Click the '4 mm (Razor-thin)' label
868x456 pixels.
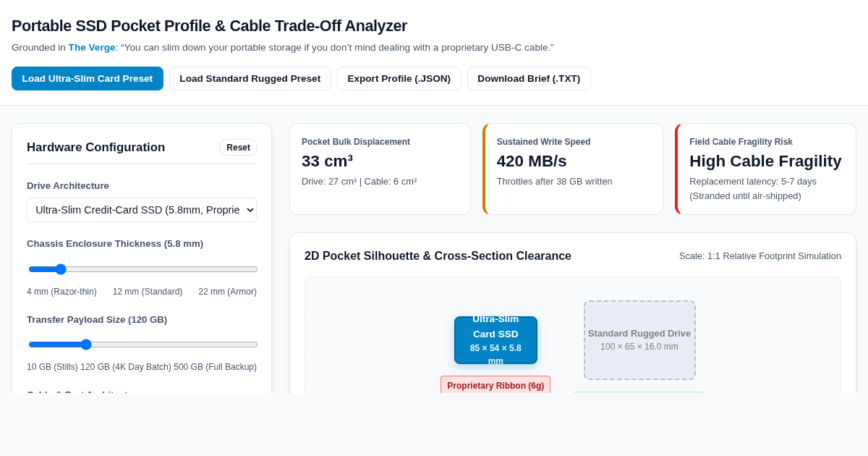click(61, 292)
